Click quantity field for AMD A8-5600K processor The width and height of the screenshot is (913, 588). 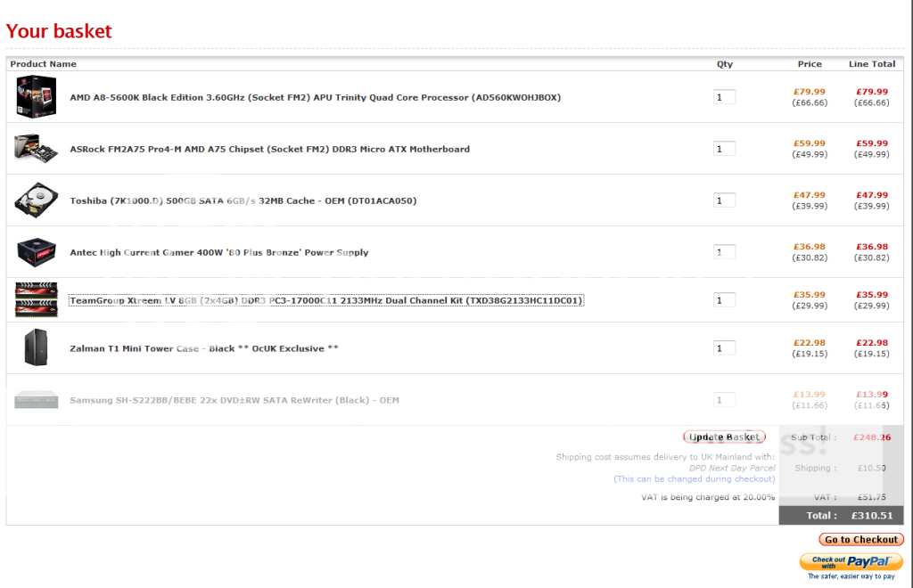pos(724,97)
